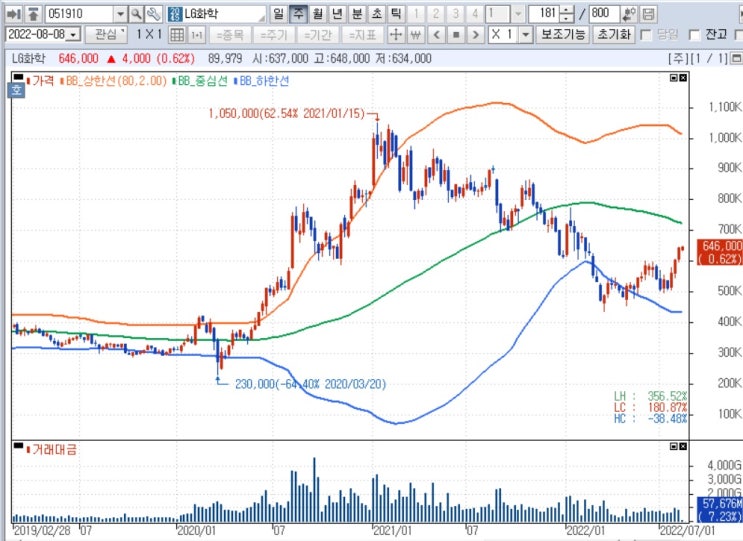
Task: Stop chart playback with square button
Action: click(x=456, y=35)
